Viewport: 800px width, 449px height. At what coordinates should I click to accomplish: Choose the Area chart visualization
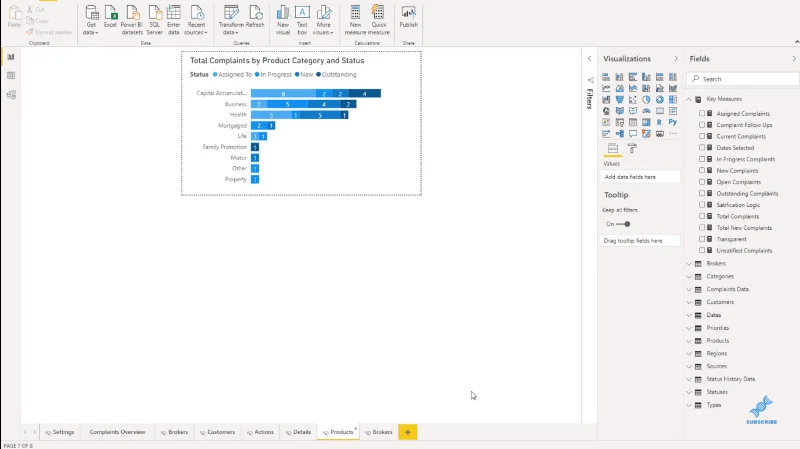[619, 88]
